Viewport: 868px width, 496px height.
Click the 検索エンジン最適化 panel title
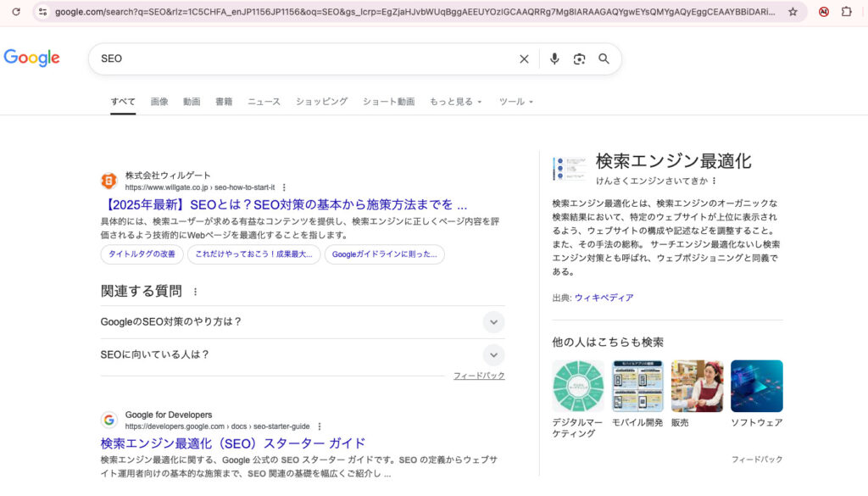(x=673, y=162)
